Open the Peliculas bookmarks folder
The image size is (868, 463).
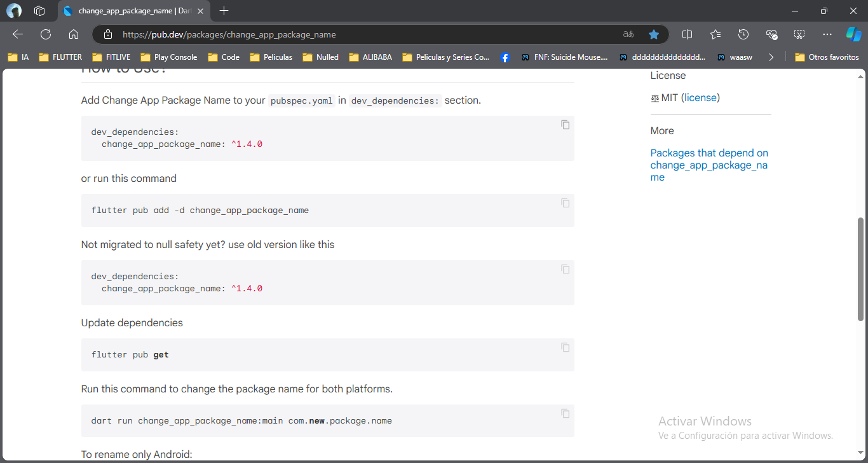click(271, 57)
